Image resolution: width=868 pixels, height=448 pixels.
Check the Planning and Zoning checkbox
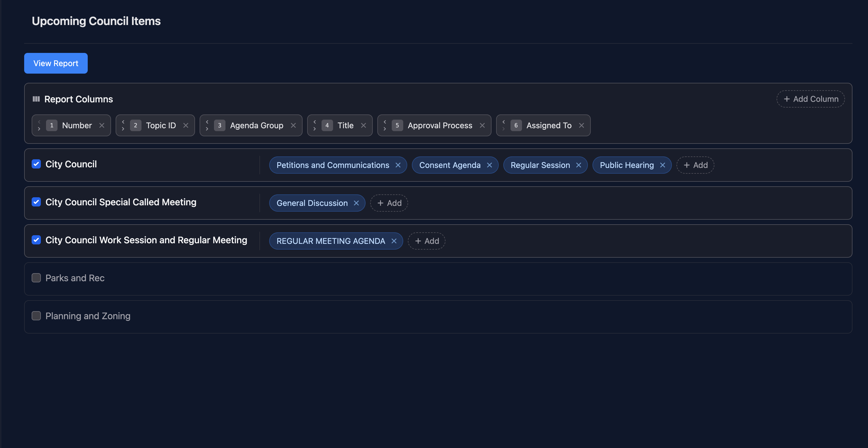point(37,316)
